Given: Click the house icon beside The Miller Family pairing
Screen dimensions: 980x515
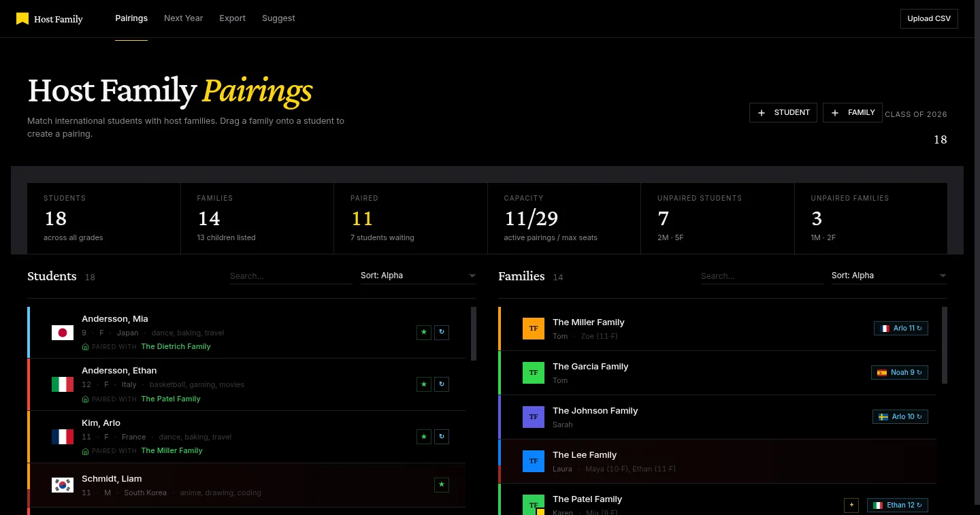Looking at the screenshot, I should click(x=85, y=451).
